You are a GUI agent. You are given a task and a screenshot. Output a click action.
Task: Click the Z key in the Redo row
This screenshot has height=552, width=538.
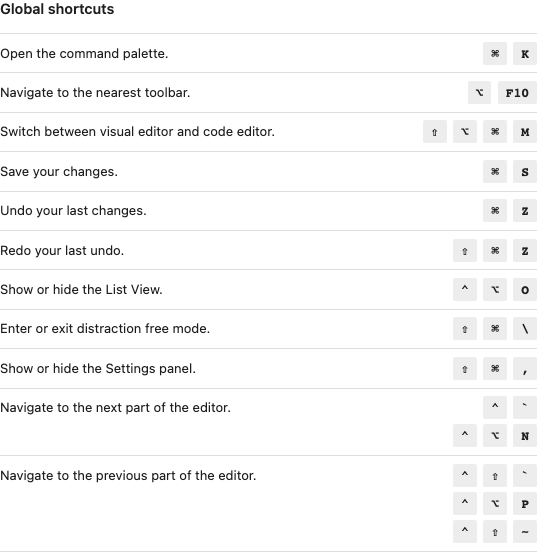point(525,251)
